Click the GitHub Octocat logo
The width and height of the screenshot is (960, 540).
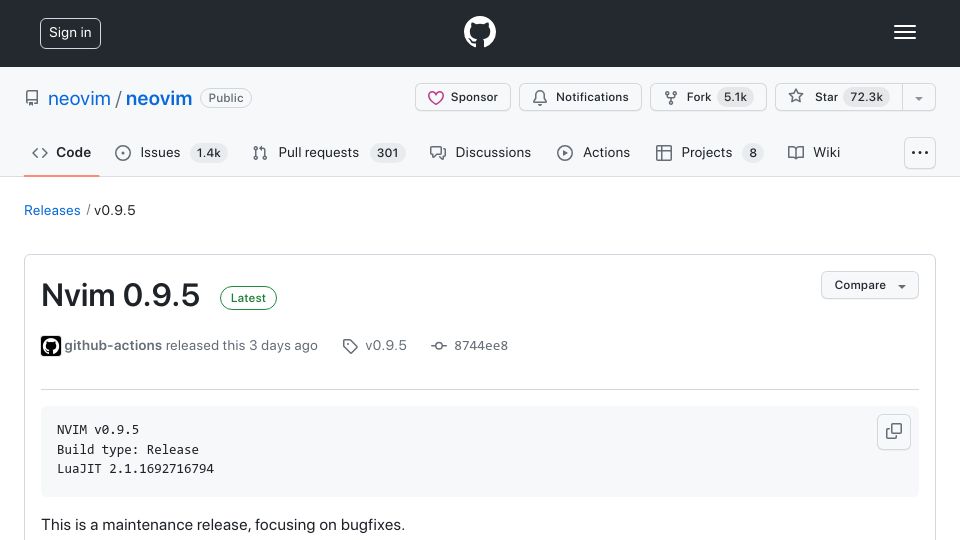(x=479, y=32)
